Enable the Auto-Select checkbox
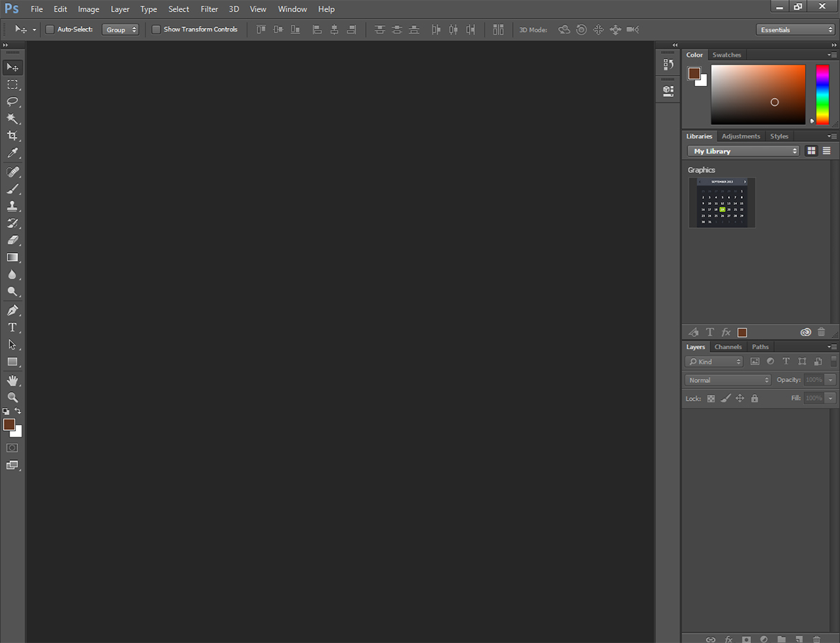Screen dimensions: 840x643 pyautogui.click(x=49, y=29)
